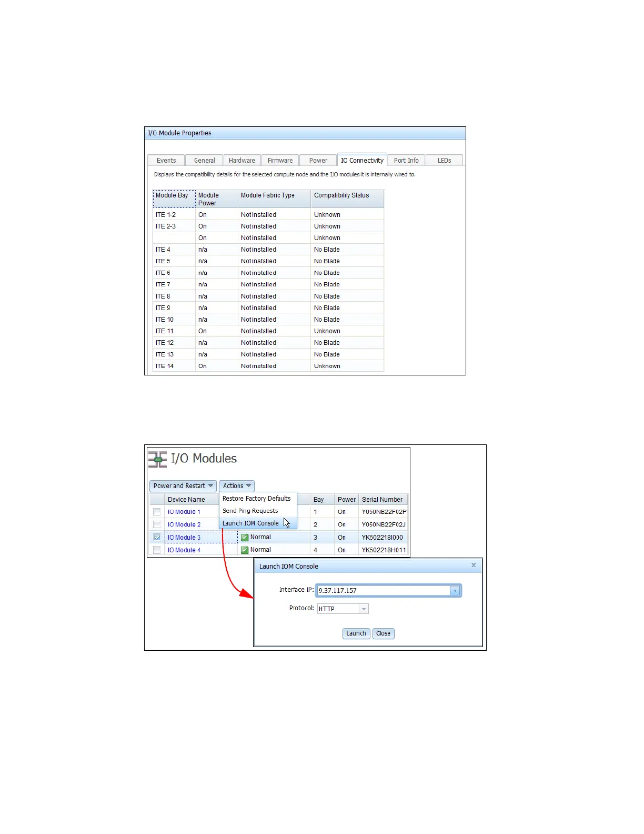644x834 pixels.
Task: Click the green Normal status icon for IO Module 4
Action: point(245,550)
